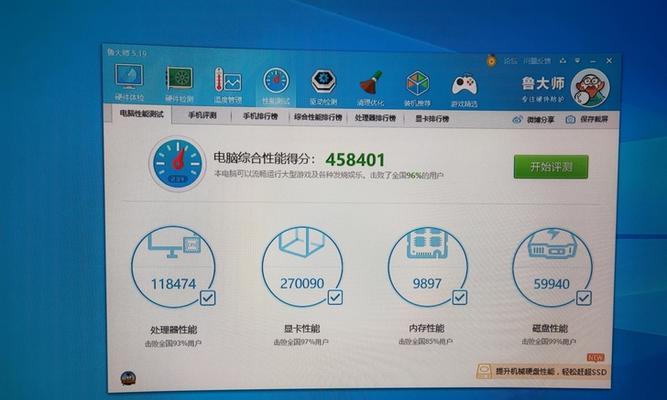Viewport: 667px width, 400px height.
Task: Switch to 手机排行榜 tab
Action: pos(260,116)
